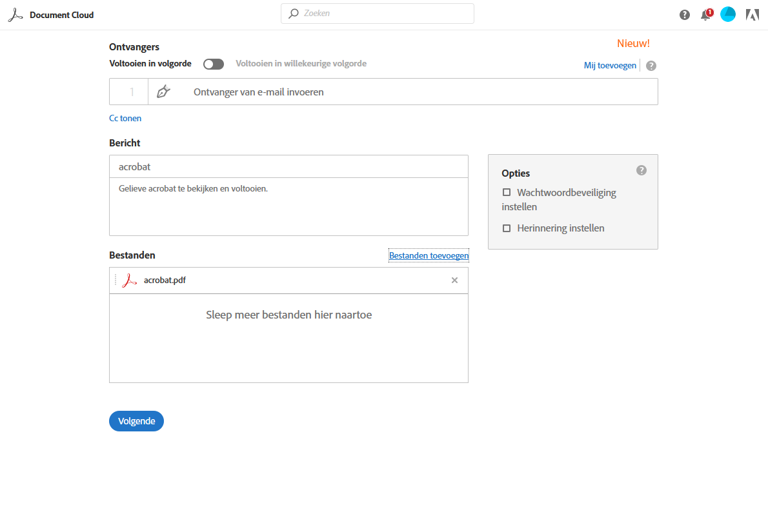Viewport: 768px width, 532px height.
Task: Open the notifications bell icon
Action: (705, 15)
